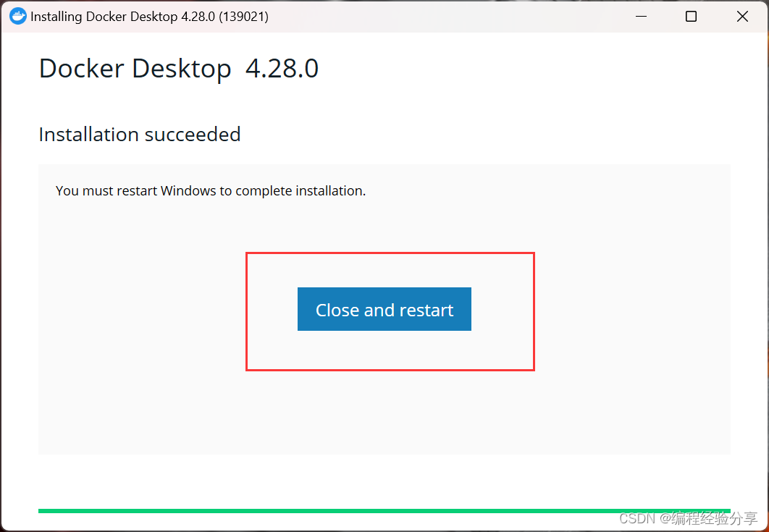The image size is (769, 532).
Task: Click the Installation succeeded heading
Action: pos(139,134)
